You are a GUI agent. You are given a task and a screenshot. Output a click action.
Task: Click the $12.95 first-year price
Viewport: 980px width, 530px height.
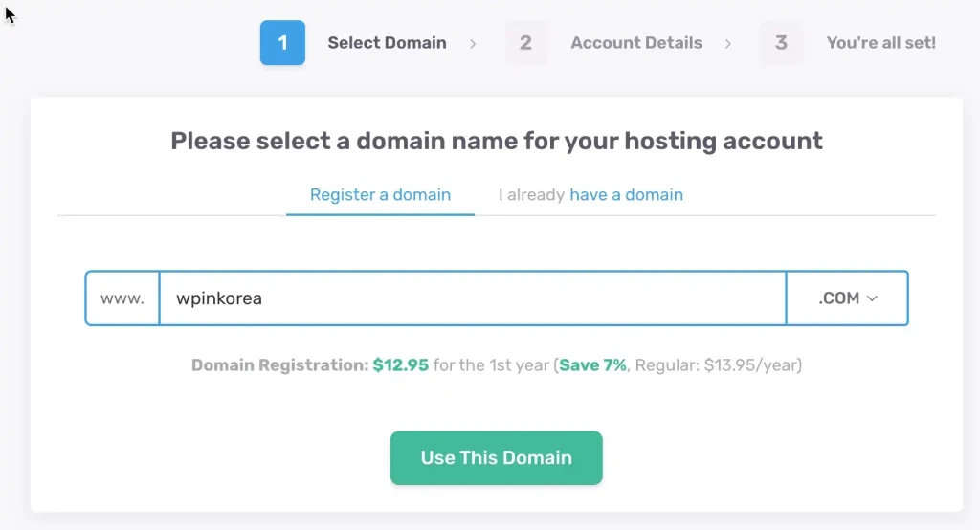(x=400, y=365)
